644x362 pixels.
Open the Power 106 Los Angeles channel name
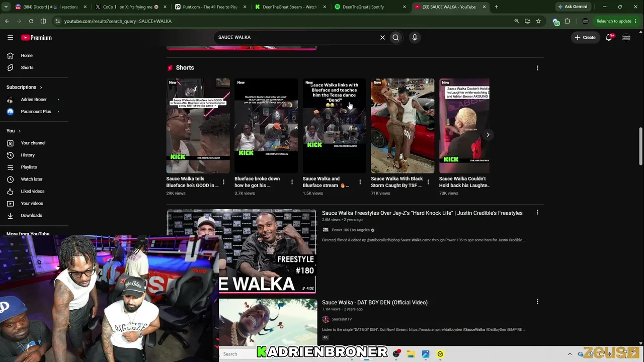point(351,230)
